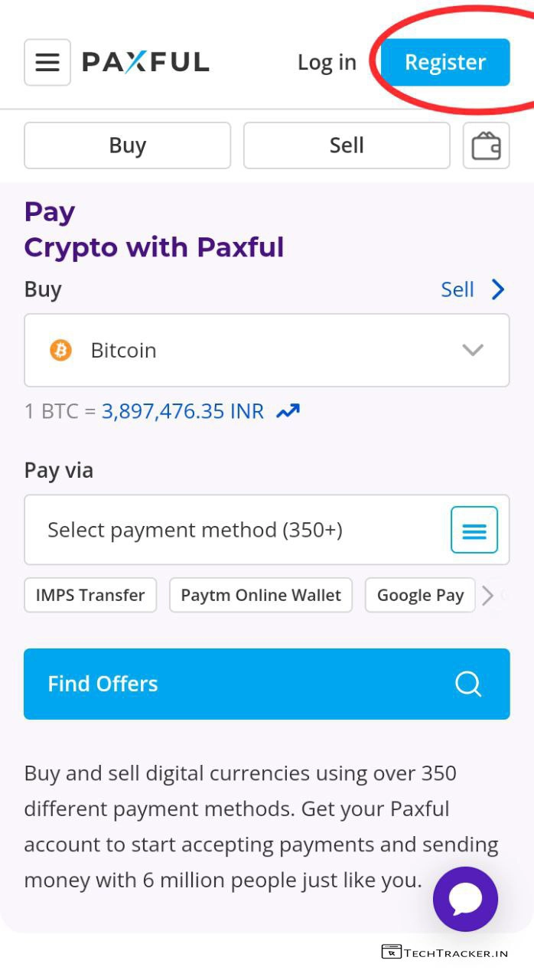The image size is (534, 980).
Task: Click the Bitcoin coin icon
Action: [x=60, y=351]
